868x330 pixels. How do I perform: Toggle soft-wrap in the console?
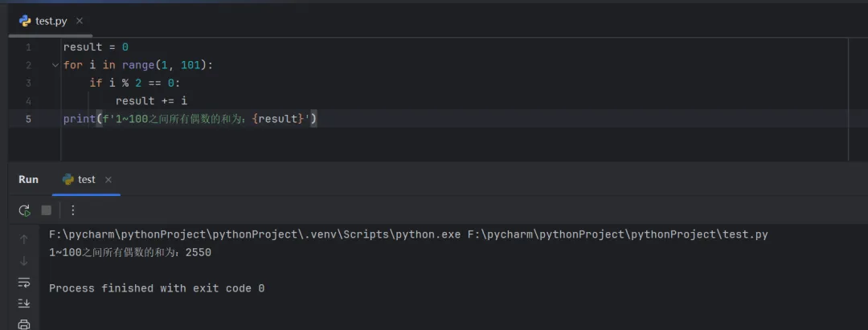[24, 282]
